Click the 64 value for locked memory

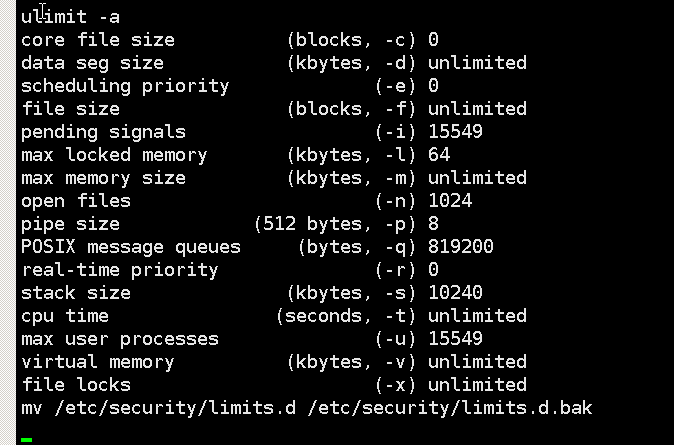[x=439, y=155]
